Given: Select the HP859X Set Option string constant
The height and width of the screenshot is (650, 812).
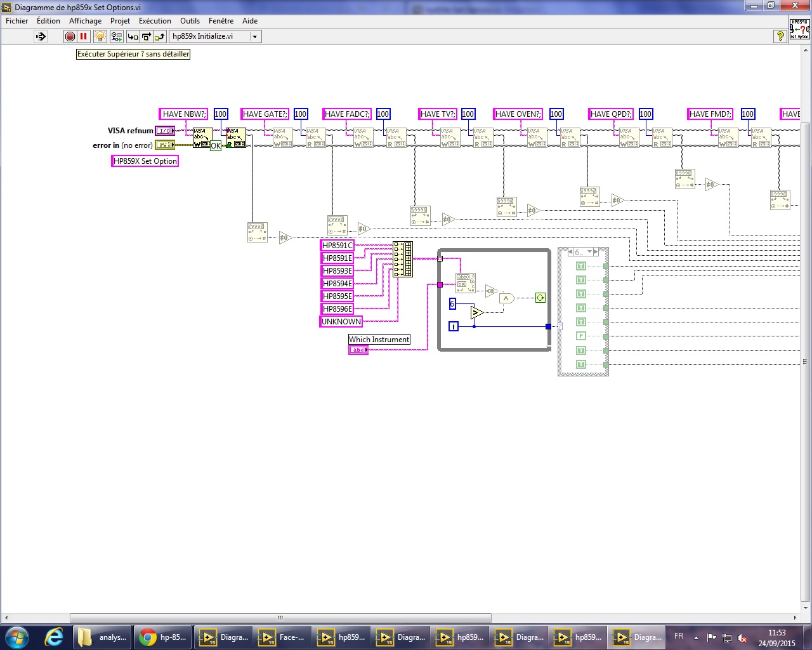Looking at the screenshot, I should [145, 161].
